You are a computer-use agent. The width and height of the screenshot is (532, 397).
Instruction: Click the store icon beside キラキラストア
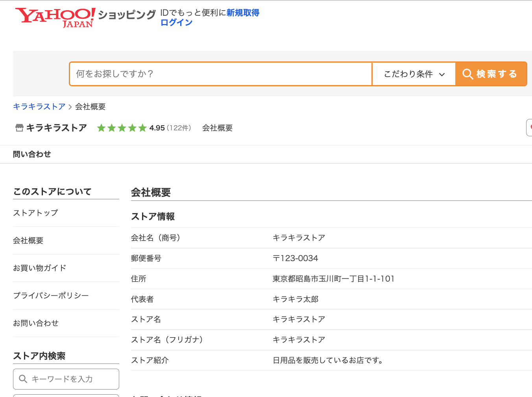tap(19, 128)
